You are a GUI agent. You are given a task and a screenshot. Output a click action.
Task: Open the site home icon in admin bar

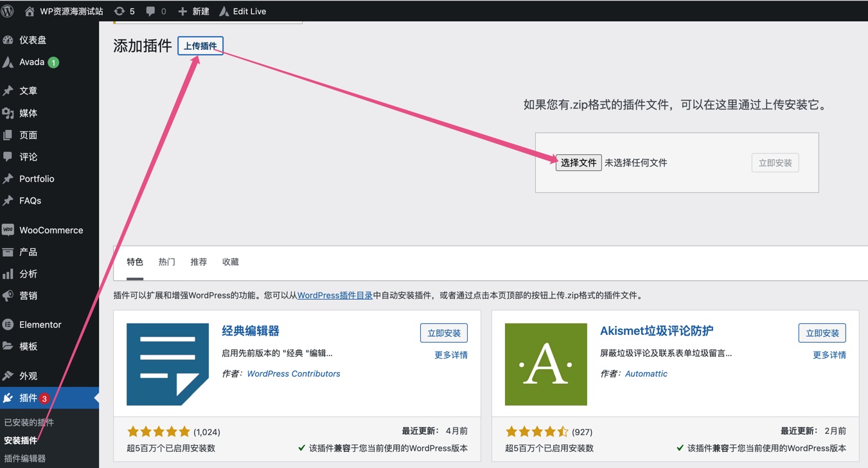(x=30, y=11)
